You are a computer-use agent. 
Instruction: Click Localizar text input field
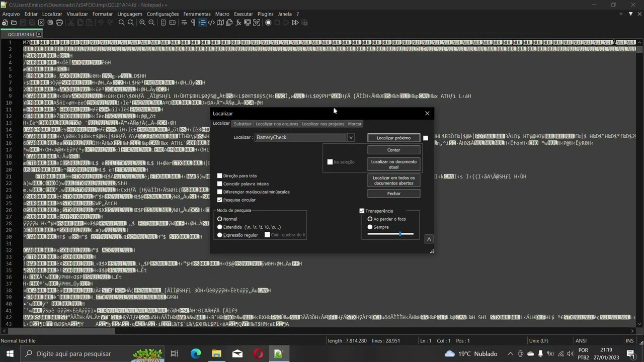(x=301, y=137)
